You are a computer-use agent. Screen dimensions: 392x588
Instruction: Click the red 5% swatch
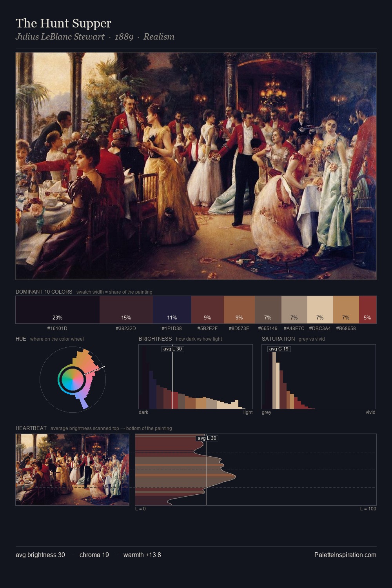click(368, 310)
